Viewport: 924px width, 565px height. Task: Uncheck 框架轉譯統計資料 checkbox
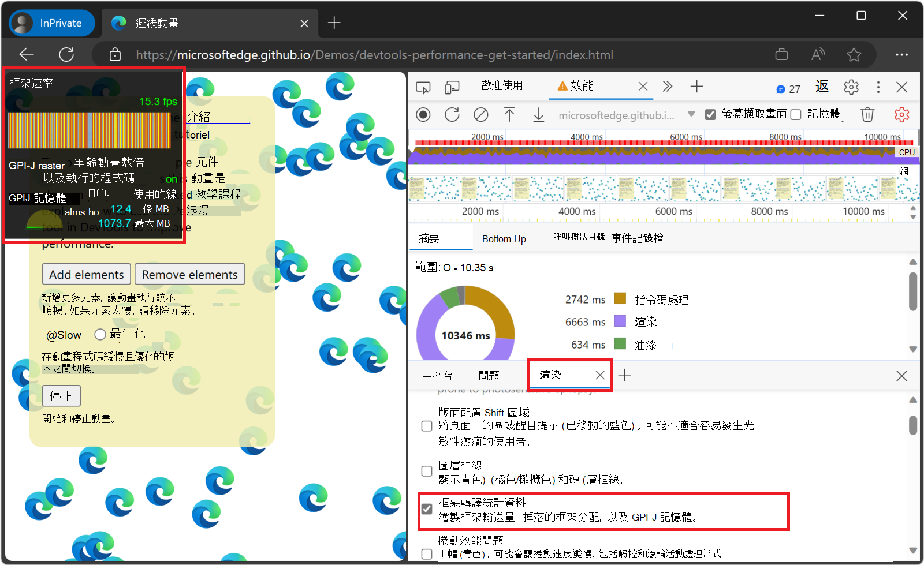[x=427, y=509]
